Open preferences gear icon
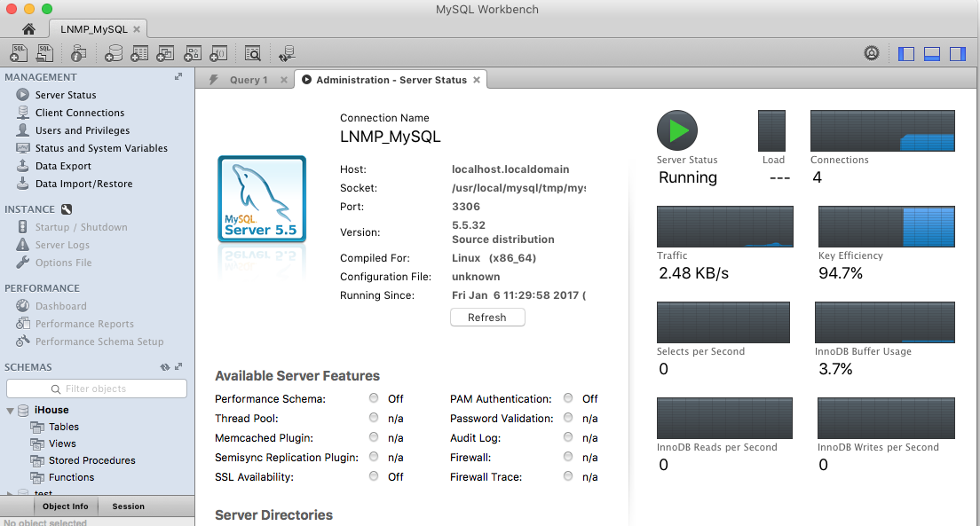The image size is (980, 526). (871, 53)
